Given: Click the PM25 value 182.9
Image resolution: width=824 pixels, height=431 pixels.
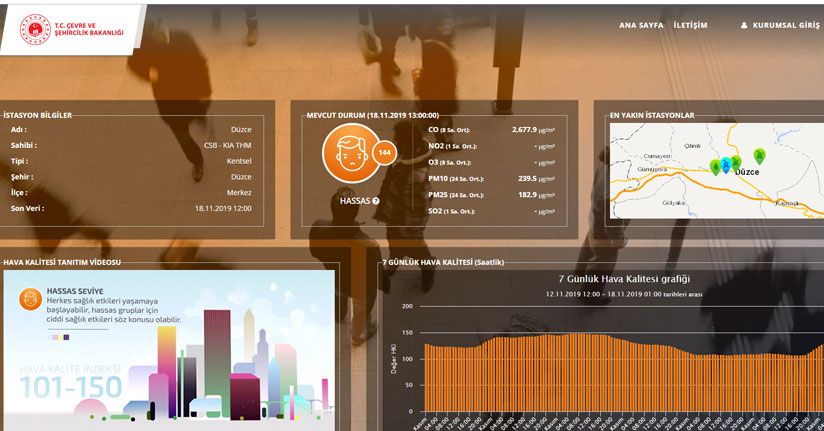Looking at the screenshot, I should click(527, 194).
